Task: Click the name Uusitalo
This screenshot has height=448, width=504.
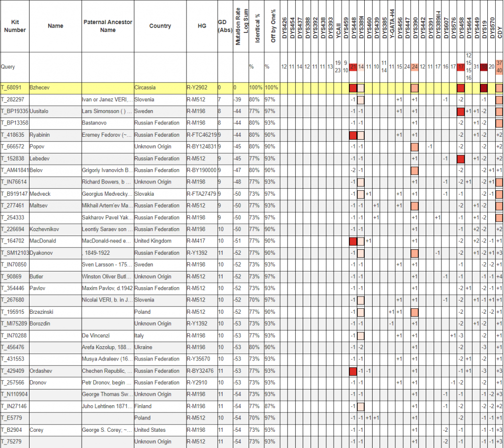Action: point(40,112)
